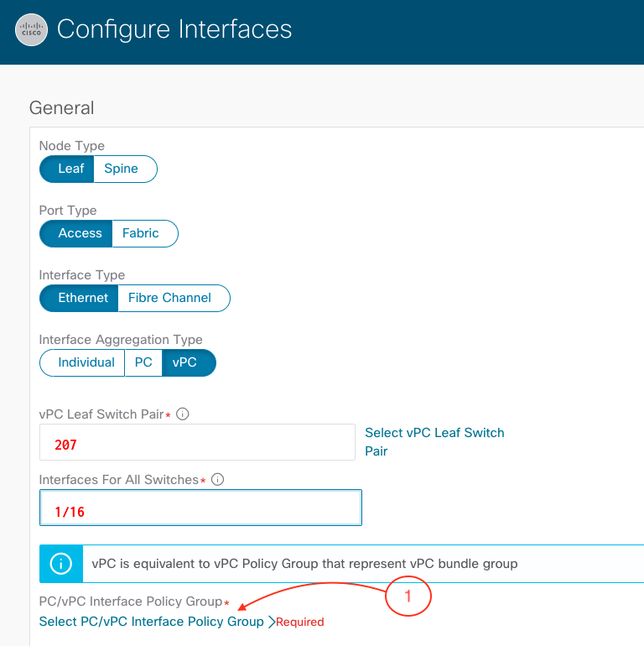Click the Cisco logo icon
Viewport: 644px width, 646px height.
[32, 31]
